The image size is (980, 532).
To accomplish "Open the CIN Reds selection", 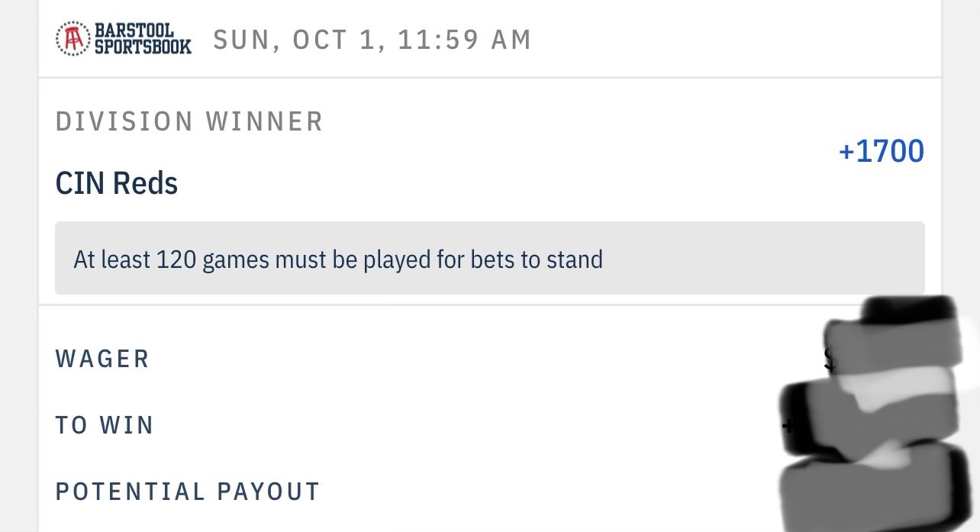I will (116, 183).
